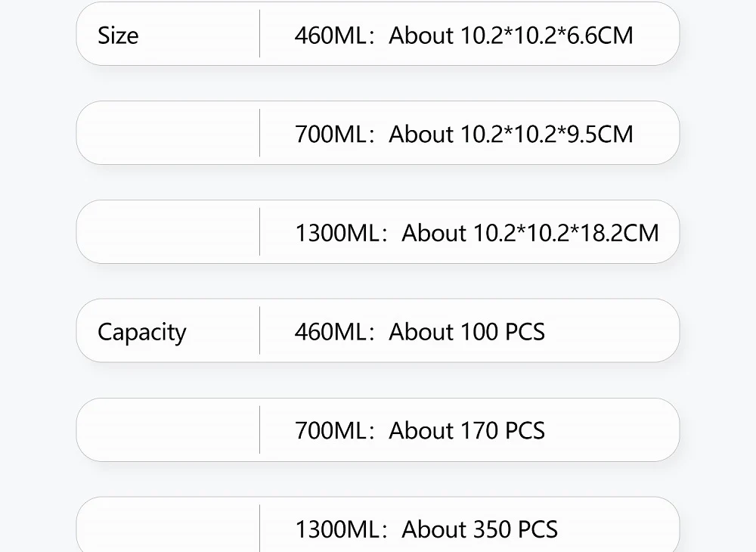Viewport: 756px width, 552px height.
Task: Click the 10.2*10.2*18.2CM dimension value
Action: coord(566,234)
